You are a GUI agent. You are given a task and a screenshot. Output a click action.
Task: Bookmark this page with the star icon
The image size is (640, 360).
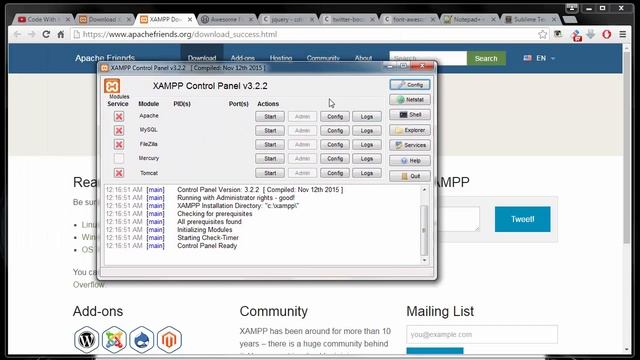(542, 34)
